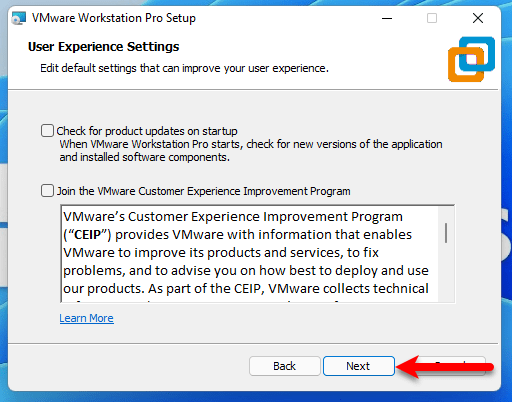This screenshot has width=512, height=402.
Task: Close the setup wizard with the X
Action: point(478,18)
